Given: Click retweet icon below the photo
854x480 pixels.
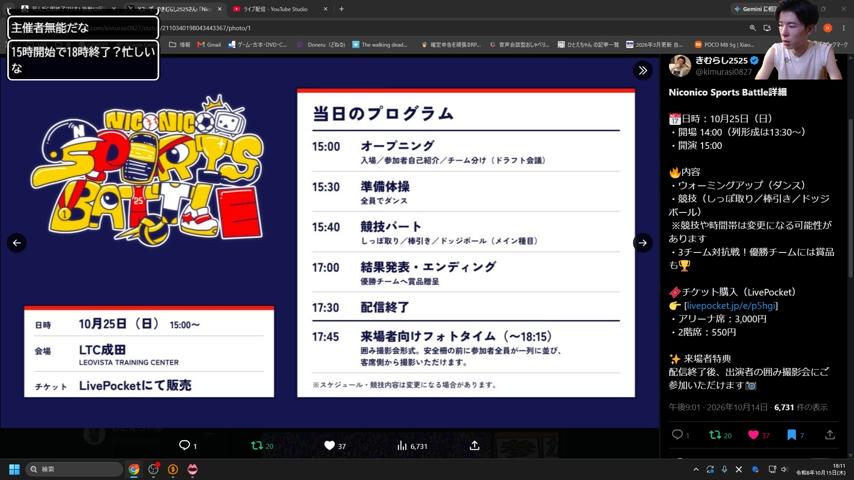Looking at the screenshot, I should tap(257, 445).
